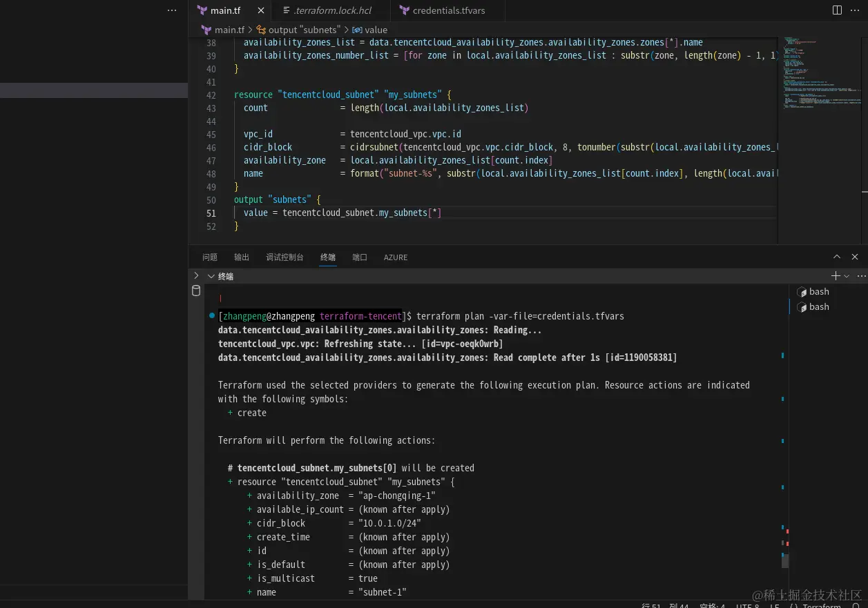
Task: Switch to the 问题 panel tab
Action: (210, 257)
